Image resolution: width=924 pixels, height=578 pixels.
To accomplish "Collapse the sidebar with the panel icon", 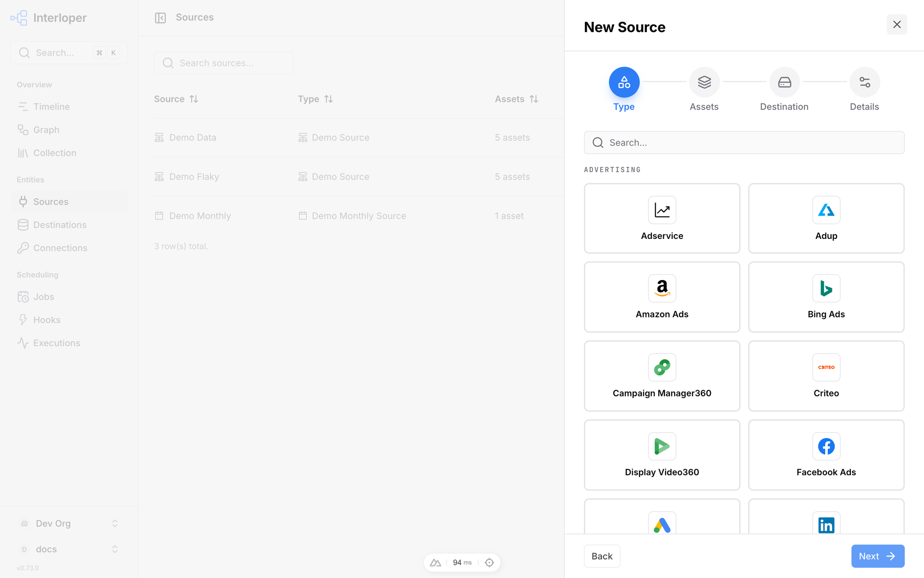I will click(160, 18).
